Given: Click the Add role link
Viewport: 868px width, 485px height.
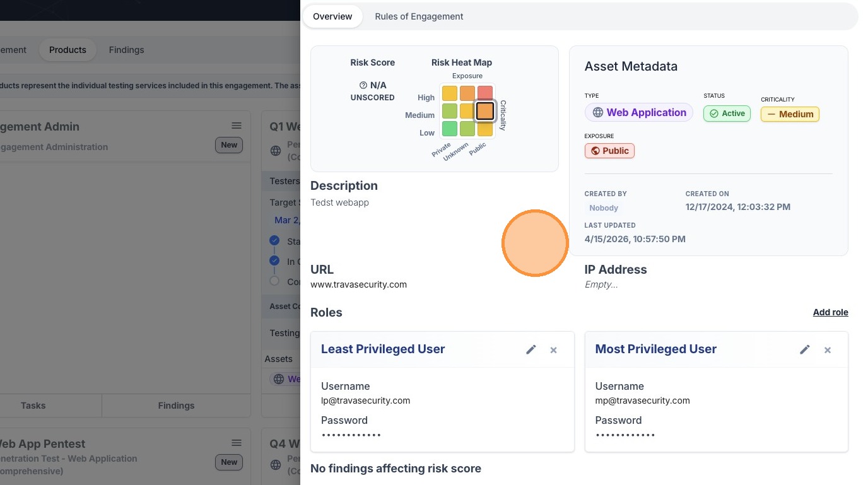Looking at the screenshot, I should pos(830,312).
